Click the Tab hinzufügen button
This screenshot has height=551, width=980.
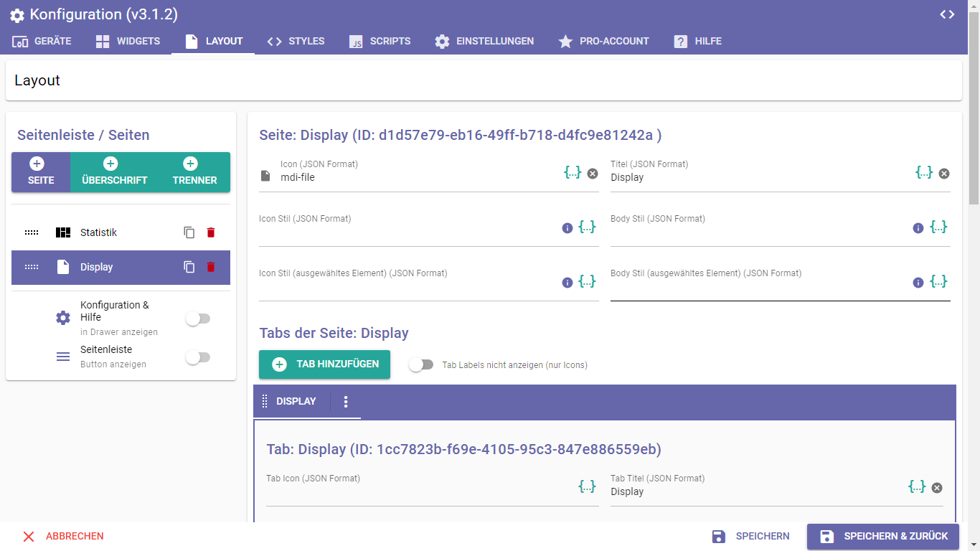pyautogui.click(x=324, y=364)
